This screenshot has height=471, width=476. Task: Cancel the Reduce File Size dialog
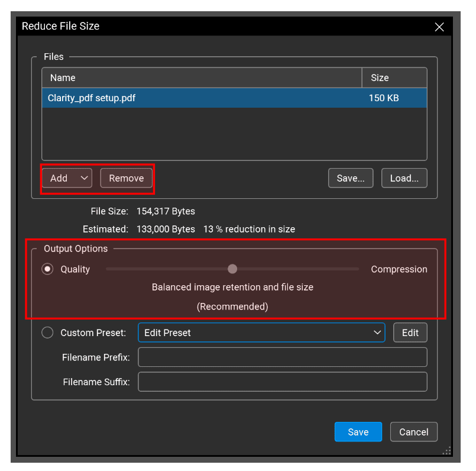[x=414, y=432]
